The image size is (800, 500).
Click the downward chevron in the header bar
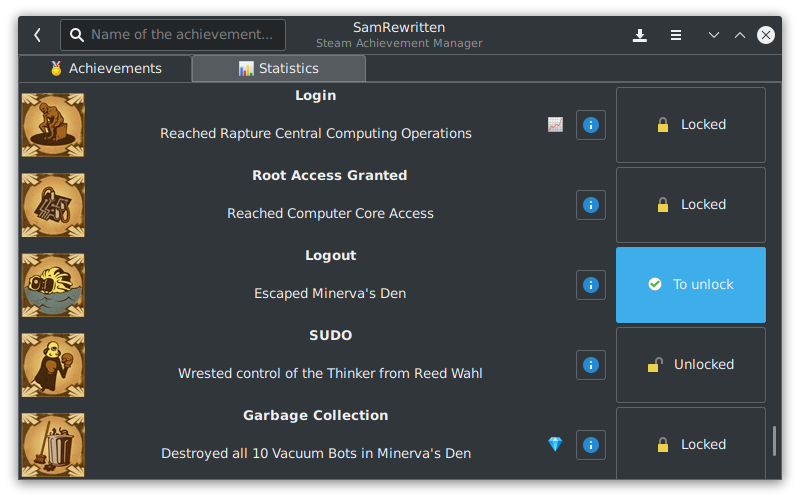pyautogui.click(x=714, y=35)
